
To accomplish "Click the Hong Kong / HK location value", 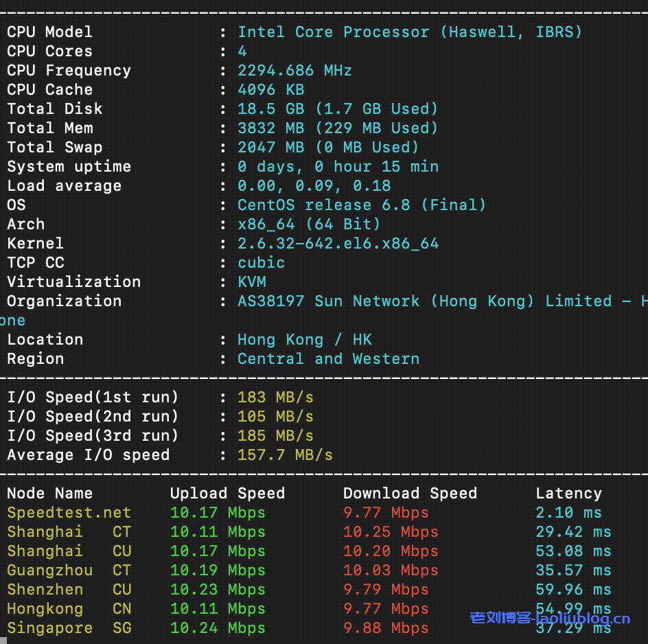I will (304, 340).
